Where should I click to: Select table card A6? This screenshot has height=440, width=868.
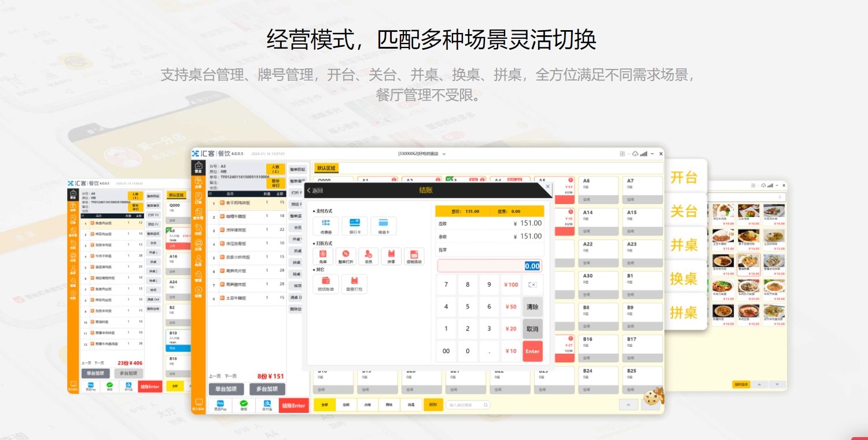click(x=598, y=189)
